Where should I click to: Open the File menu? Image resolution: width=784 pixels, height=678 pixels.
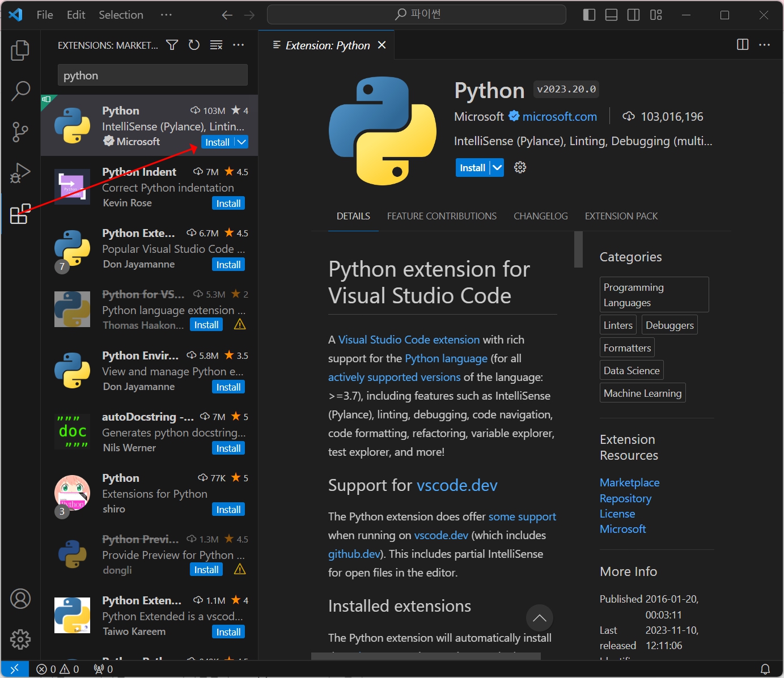pyautogui.click(x=45, y=15)
